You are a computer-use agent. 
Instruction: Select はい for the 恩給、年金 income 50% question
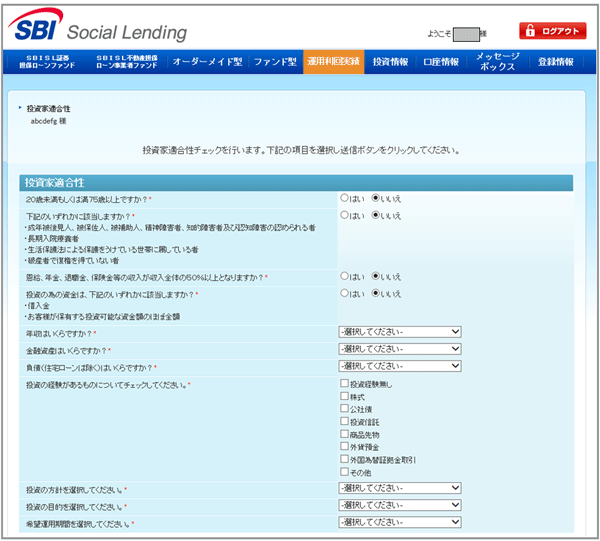[344, 276]
